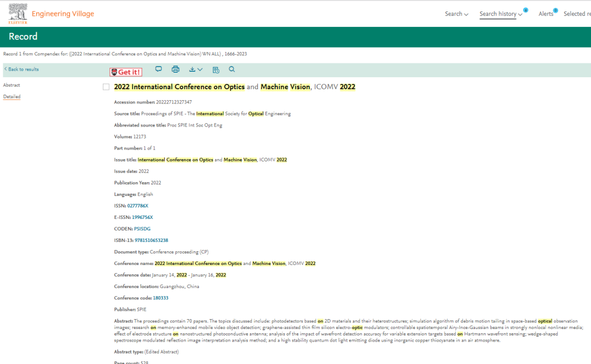Click the conference location Guangzhou, China

click(x=179, y=287)
